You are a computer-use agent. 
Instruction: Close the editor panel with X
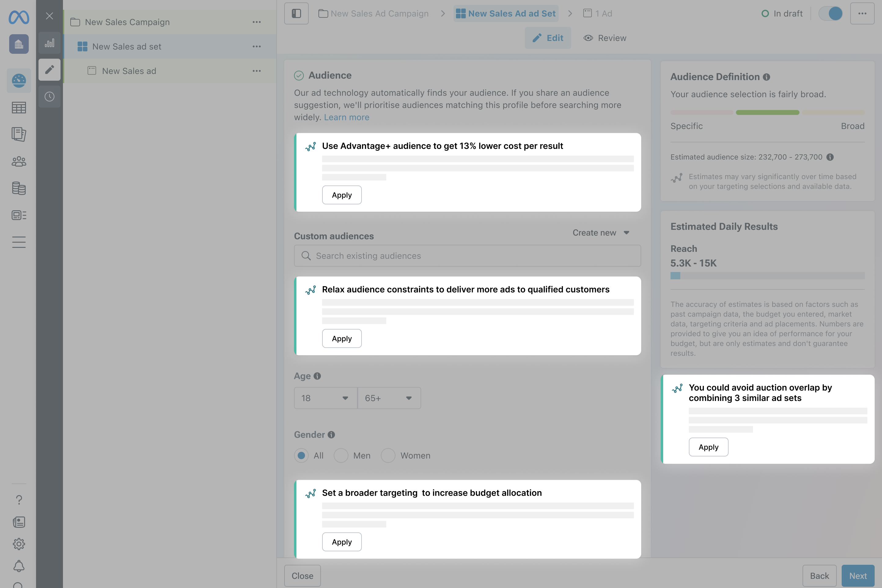pyautogui.click(x=50, y=16)
